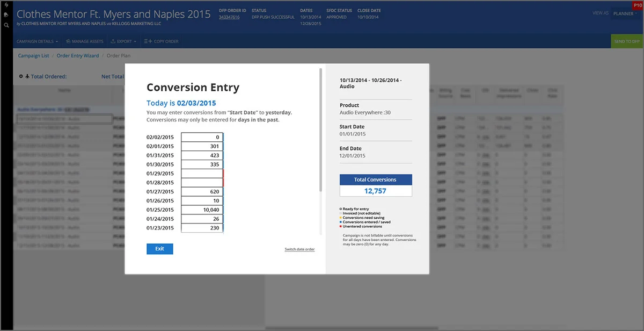
Task: Click the red P10 badge in the corner
Action: (x=638, y=5)
